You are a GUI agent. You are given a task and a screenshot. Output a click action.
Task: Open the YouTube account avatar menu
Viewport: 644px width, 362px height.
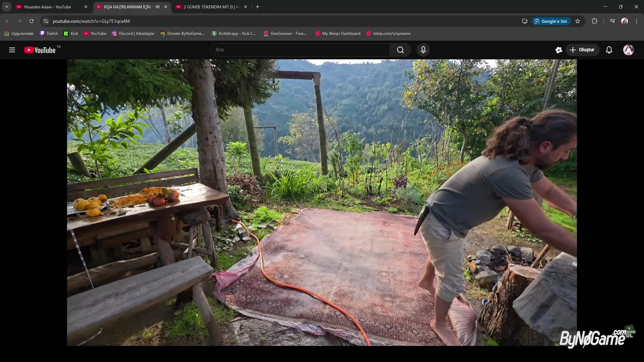coord(628,50)
